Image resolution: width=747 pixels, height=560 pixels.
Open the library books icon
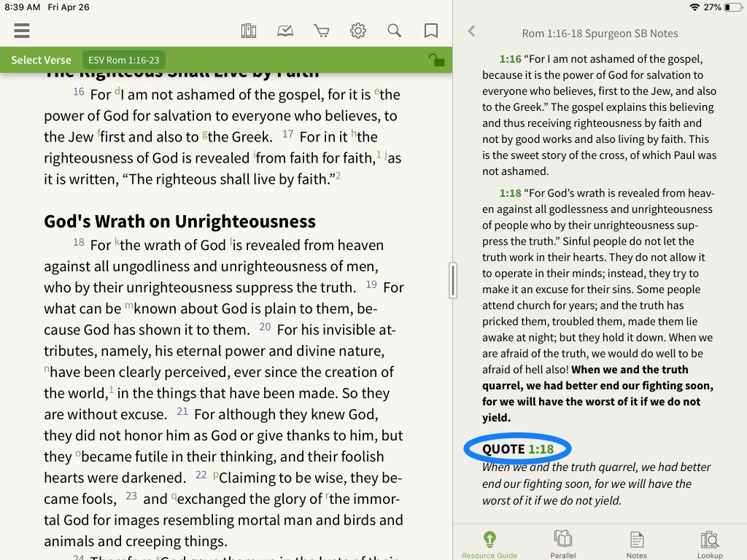[248, 31]
